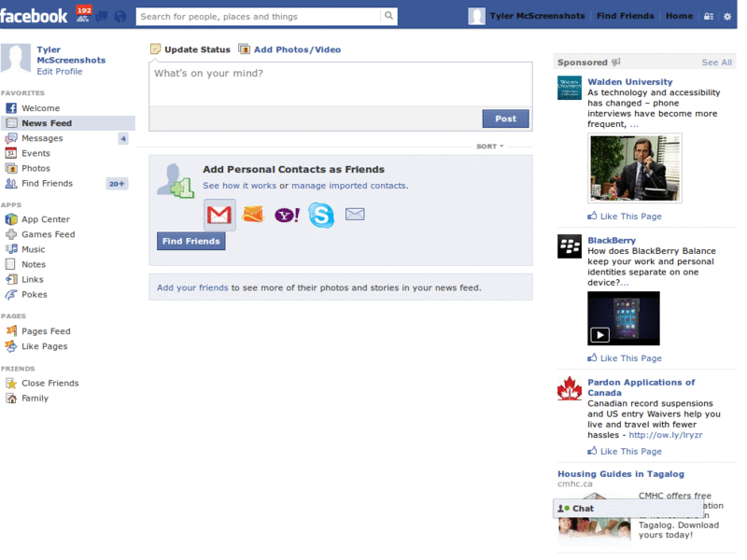Open the BlackBerry ad title
The width and height of the screenshot is (747, 560).
click(612, 241)
